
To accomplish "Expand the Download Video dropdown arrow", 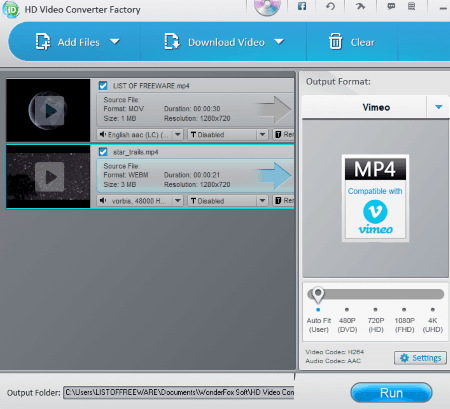I will click(x=279, y=42).
